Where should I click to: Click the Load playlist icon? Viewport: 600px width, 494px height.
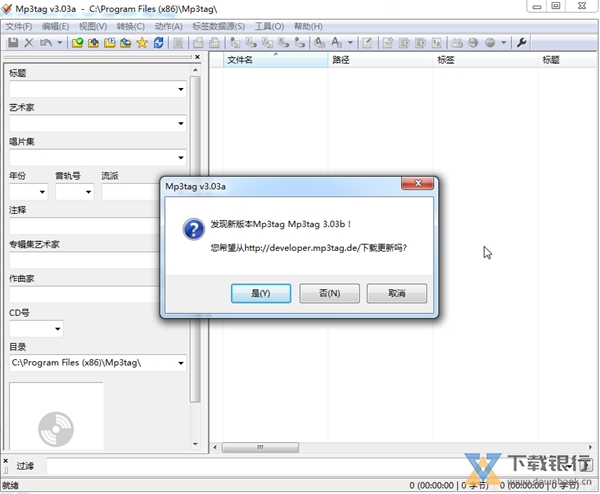click(109, 42)
